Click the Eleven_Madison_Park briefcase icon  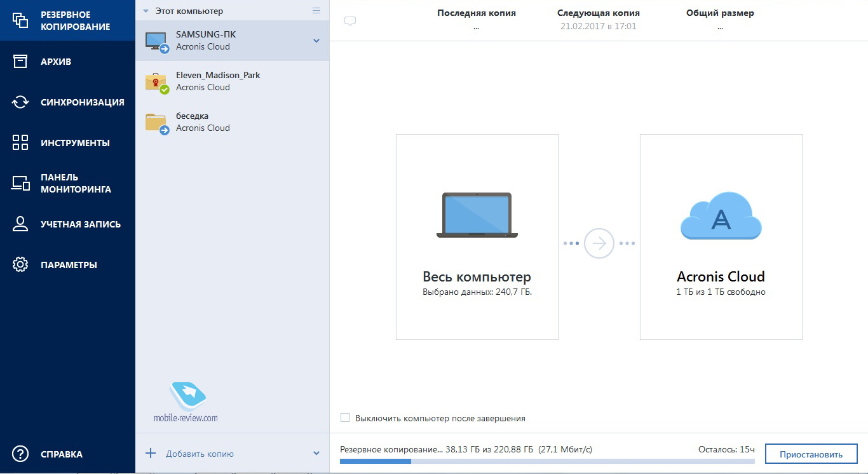coord(156,83)
